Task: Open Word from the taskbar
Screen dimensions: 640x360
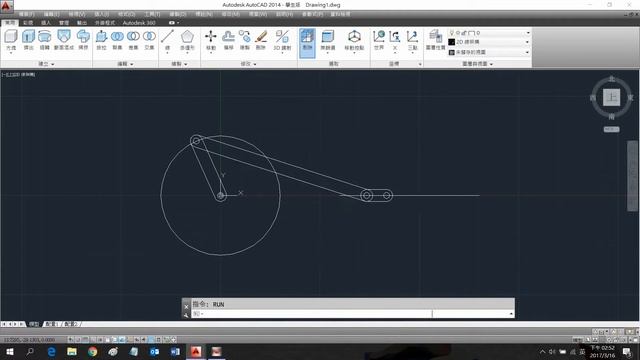Action: pos(175,351)
